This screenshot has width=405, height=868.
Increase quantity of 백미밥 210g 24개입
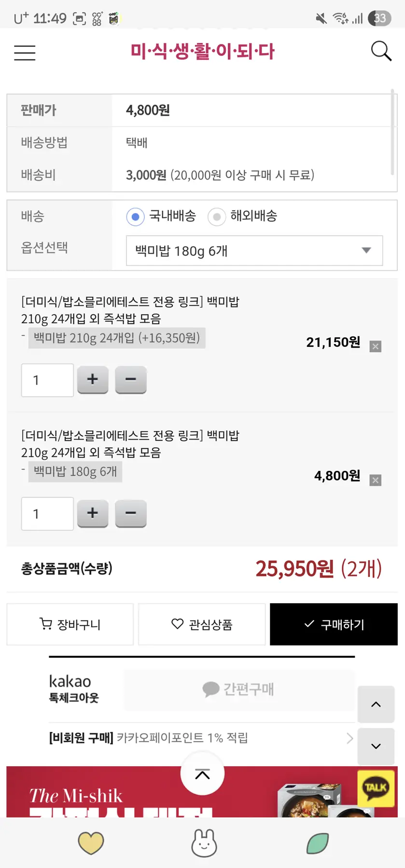93,380
